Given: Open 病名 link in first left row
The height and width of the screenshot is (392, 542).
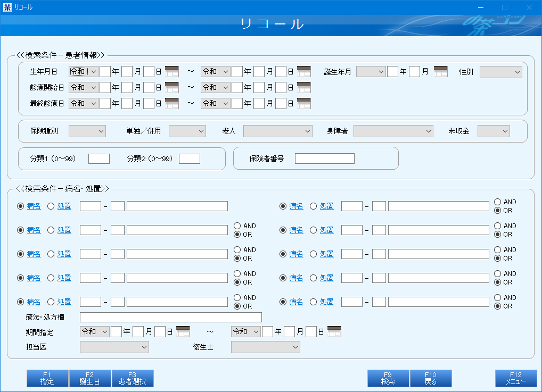Looking at the screenshot, I should pos(34,206).
